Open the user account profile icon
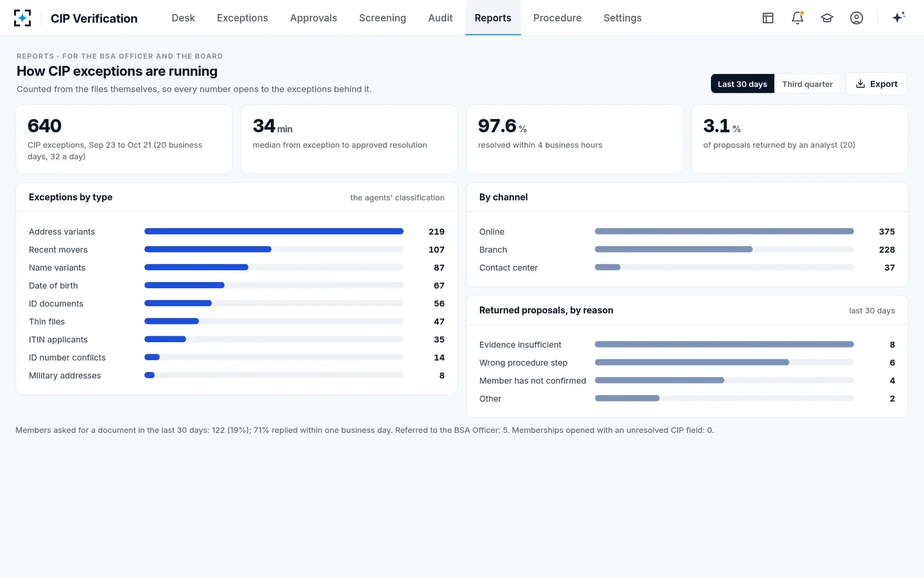924x578 pixels. 857,18
